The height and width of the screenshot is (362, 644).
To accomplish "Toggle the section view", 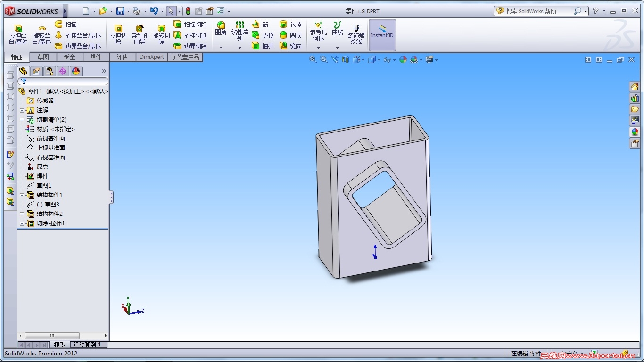I will tap(346, 59).
